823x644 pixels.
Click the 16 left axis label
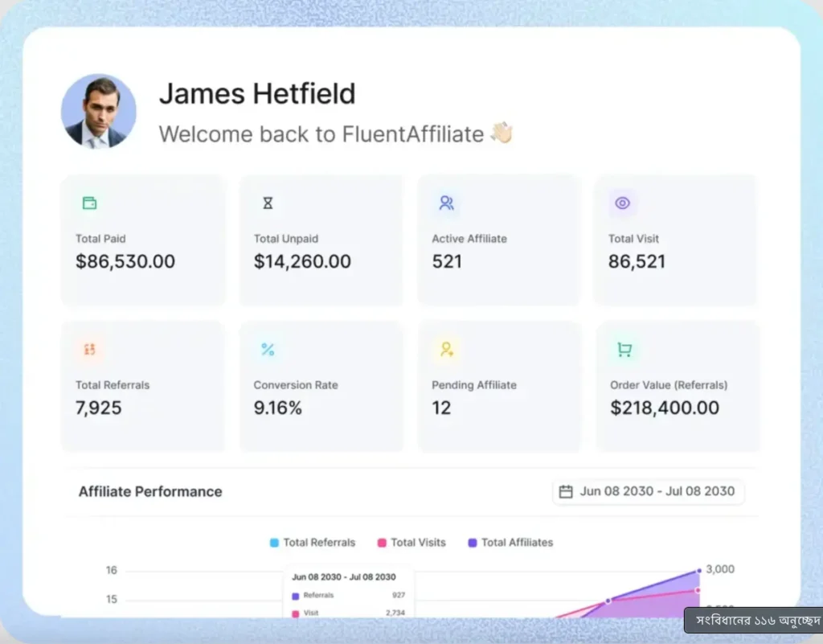tap(112, 571)
